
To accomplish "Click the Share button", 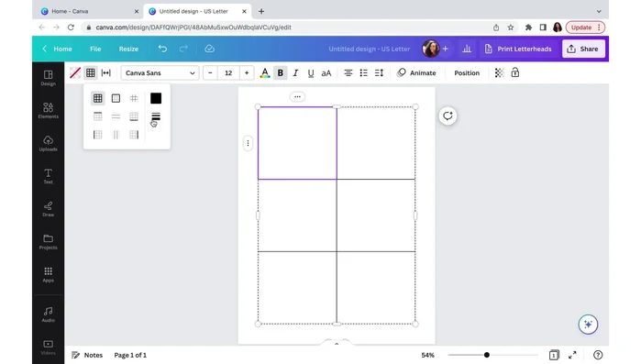I will coord(583,49).
